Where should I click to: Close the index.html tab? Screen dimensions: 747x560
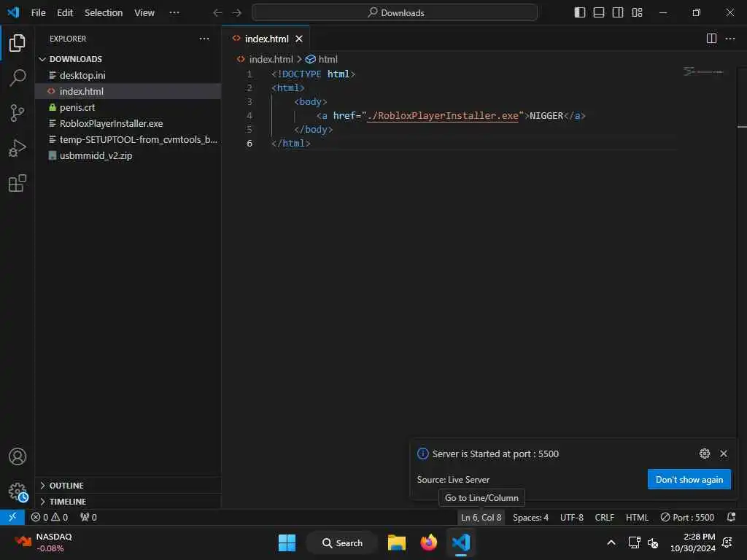[x=298, y=39]
